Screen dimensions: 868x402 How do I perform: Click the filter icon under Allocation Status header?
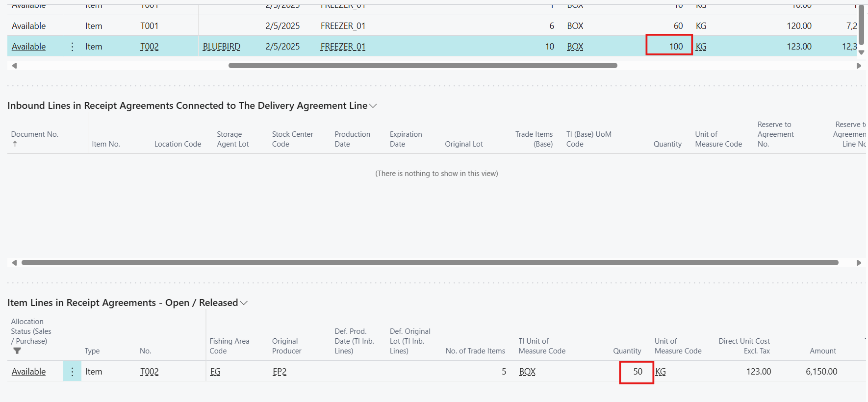pos(17,351)
